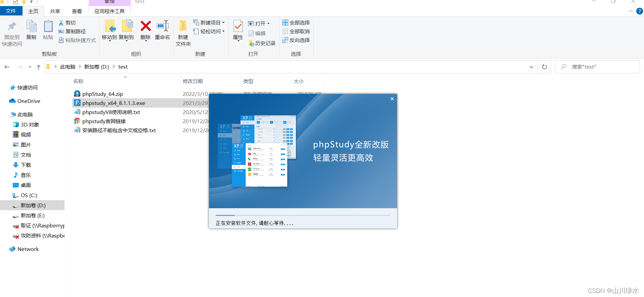Select phpstudyV8使用说明.txt file
Image resolution: width=644 pixels, height=297 pixels.
pyautogui.click(x=111, y=112)
